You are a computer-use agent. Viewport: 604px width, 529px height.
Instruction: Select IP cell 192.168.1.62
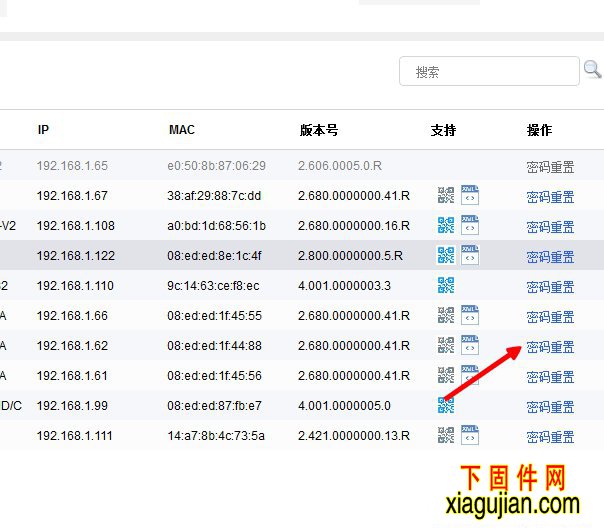pos(72,346)
